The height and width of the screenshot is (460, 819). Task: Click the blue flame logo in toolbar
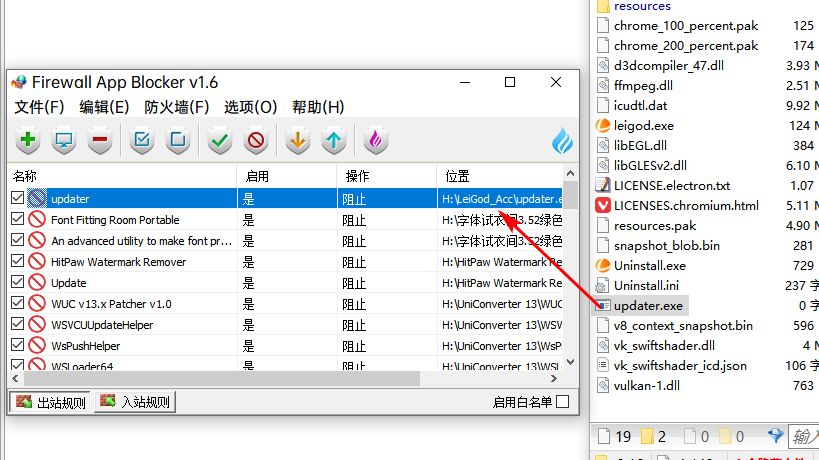click(562, 140)
